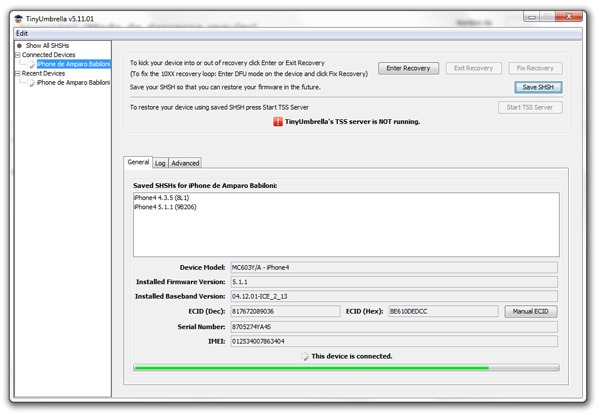
Task: Minimize the TinyUmbrella window
Action: tap(532, 17)
